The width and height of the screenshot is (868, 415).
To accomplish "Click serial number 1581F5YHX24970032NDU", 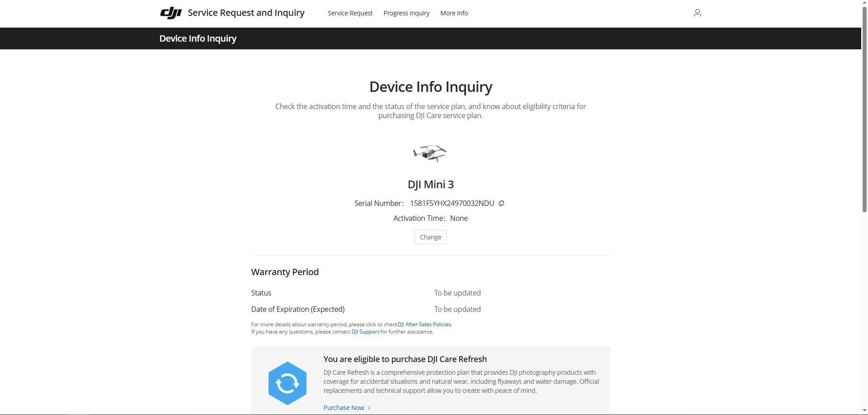I will pyautogui.click(x=452, y=204).
